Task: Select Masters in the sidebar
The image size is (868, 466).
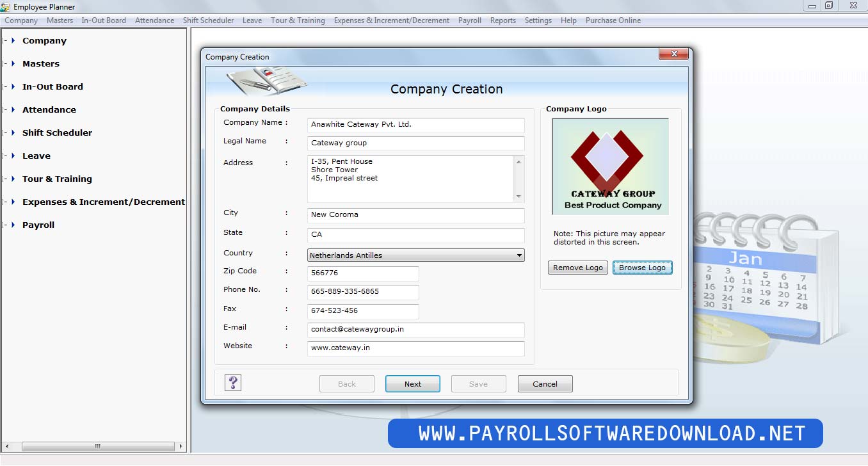Action: tap(41, 63)
